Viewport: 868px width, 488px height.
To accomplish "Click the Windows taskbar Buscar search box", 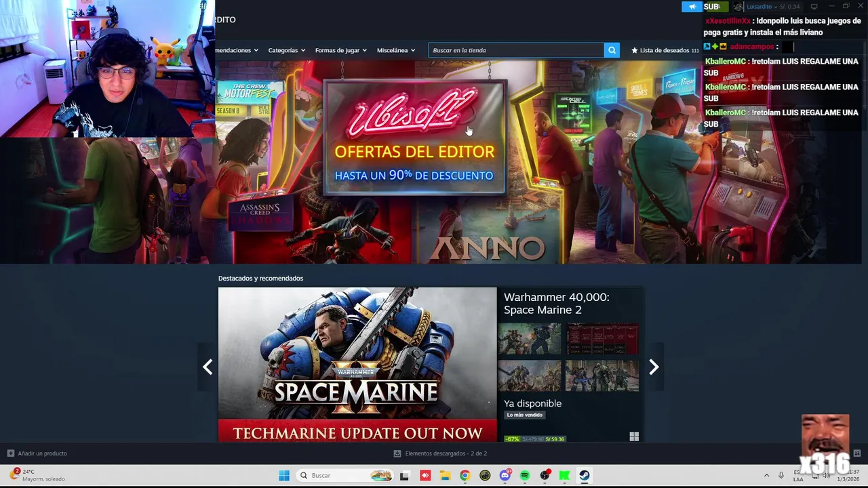I will (x=344, y=475).
